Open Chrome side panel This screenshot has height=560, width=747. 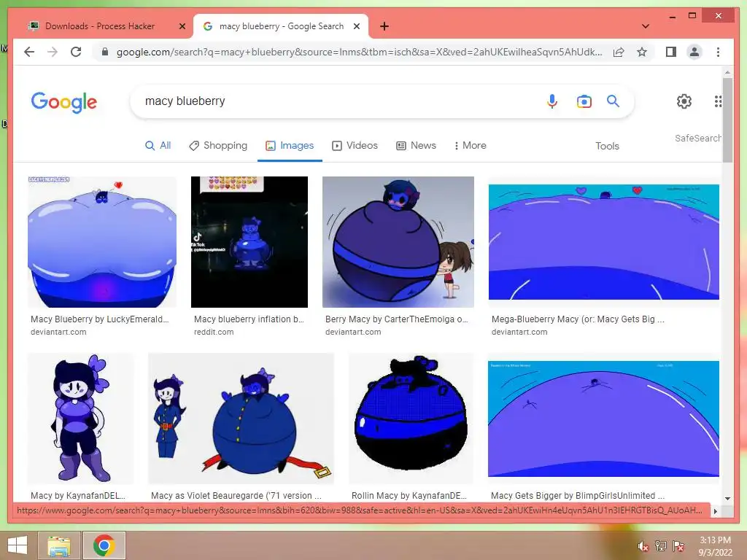pyautogui.click(x=671, y=52)
